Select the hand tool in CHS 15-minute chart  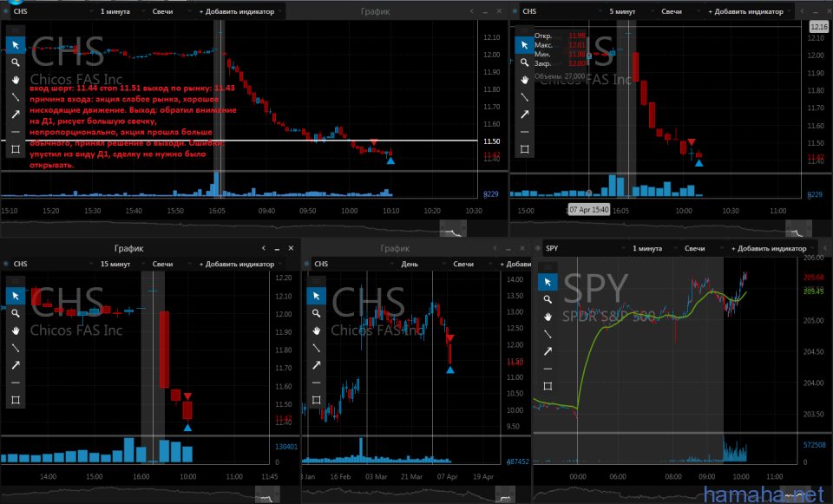16,331
